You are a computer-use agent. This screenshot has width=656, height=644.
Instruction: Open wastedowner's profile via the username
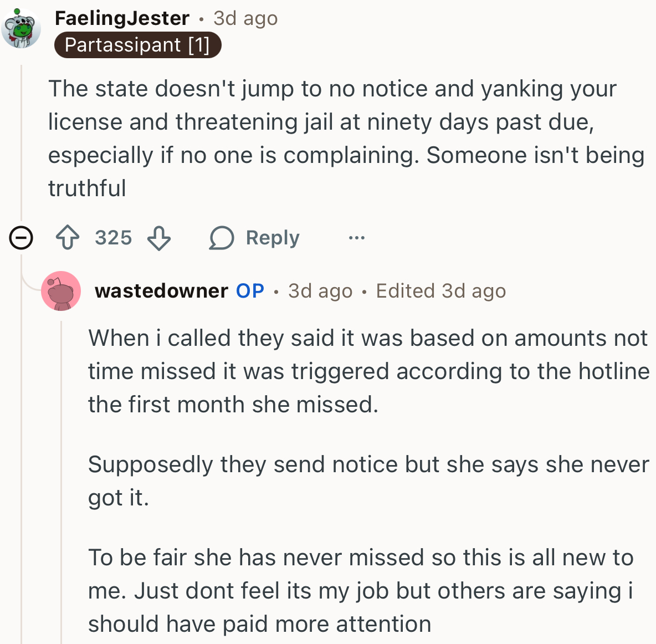[x=161, y=290]
